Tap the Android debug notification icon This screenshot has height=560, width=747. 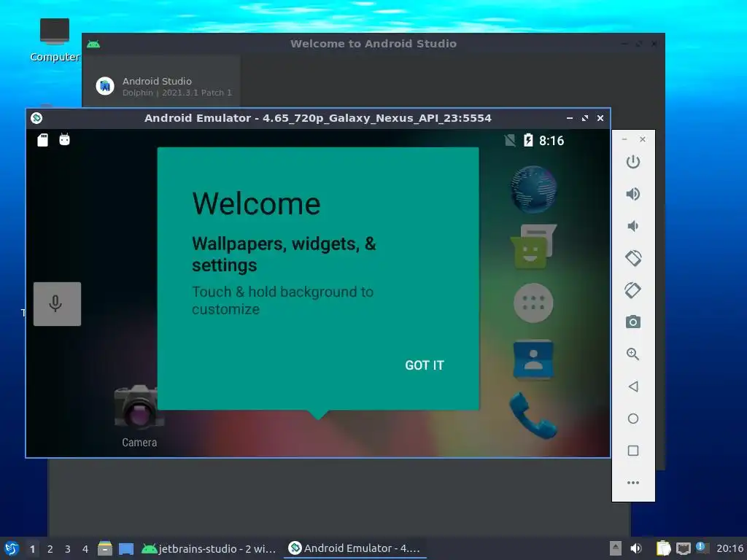click(x=64, y=139)
